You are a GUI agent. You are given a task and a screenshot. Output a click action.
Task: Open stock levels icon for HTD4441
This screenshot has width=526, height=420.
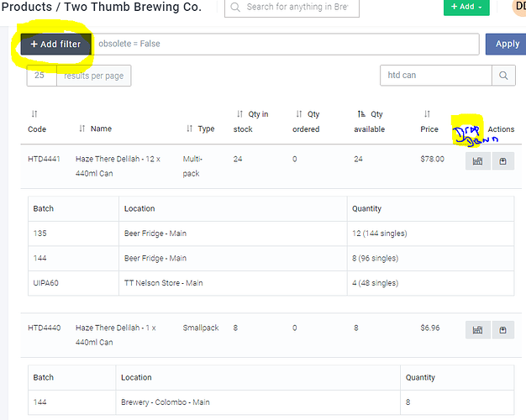[478, 161]
